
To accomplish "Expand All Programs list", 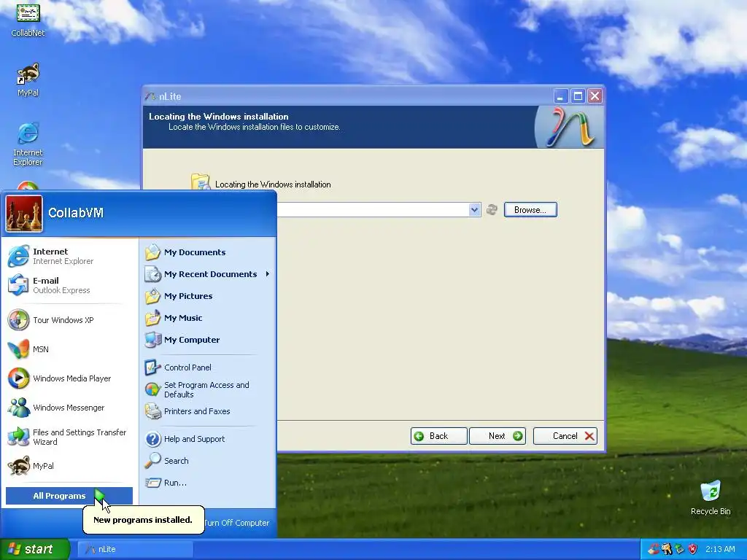I will click(69, 496).
